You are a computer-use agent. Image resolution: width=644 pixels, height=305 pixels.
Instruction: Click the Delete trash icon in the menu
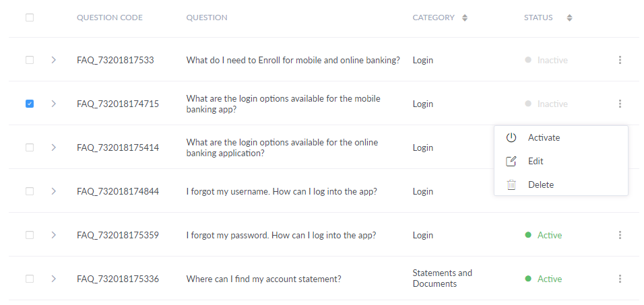511,184
